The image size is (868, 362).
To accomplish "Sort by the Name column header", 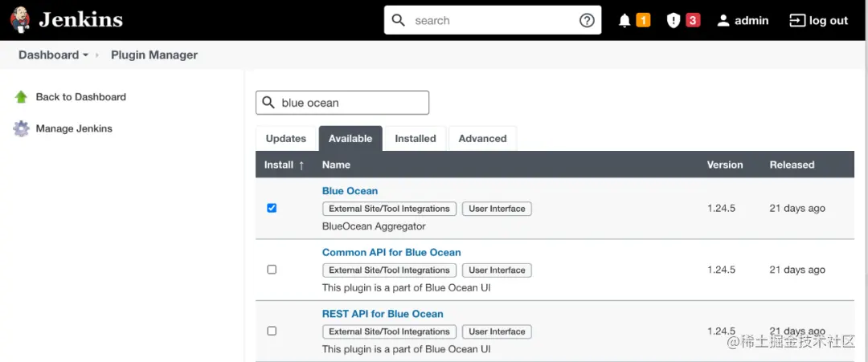I will (336, 165).
